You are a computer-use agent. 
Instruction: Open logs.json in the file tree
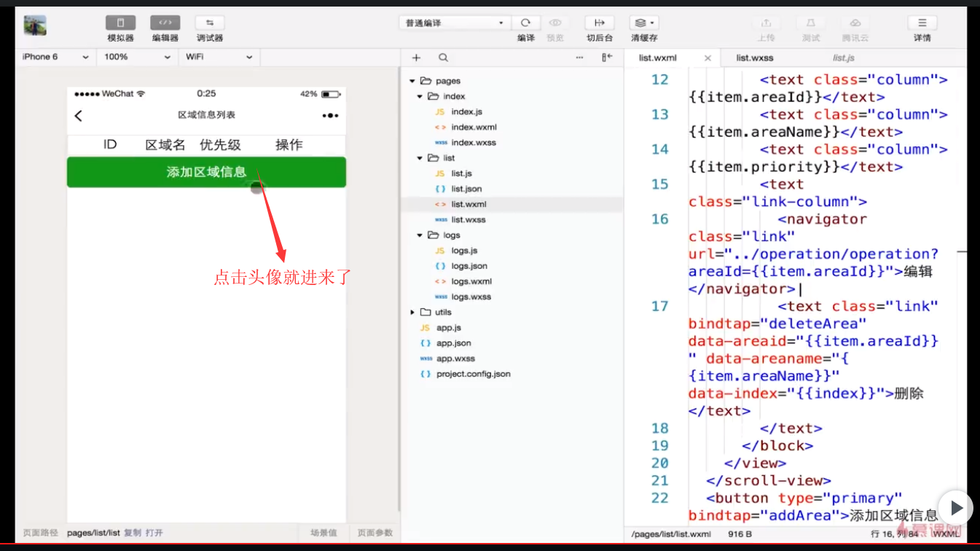tap(469, 266)
